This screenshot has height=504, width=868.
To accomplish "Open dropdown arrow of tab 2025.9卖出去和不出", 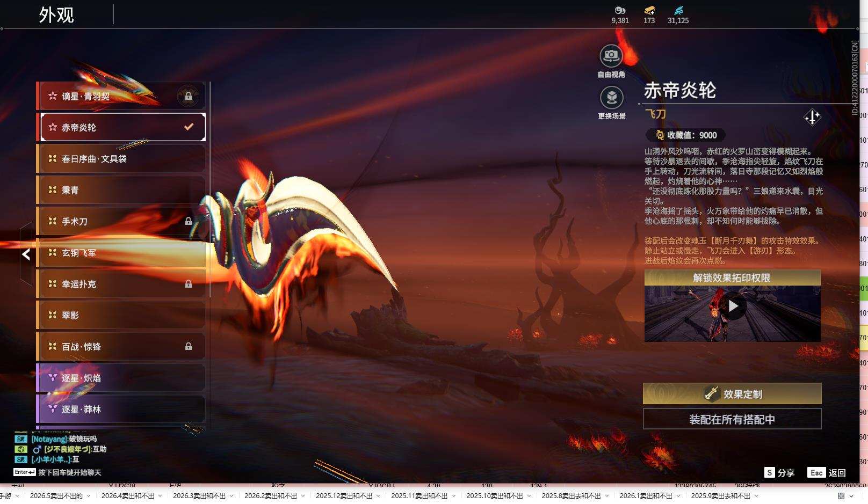I will [x=756, y=496].
